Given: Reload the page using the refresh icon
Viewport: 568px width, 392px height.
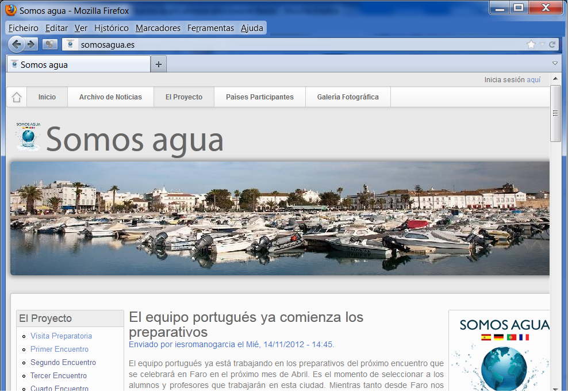Looking at the screenshot, I should (x=552, y=44).
